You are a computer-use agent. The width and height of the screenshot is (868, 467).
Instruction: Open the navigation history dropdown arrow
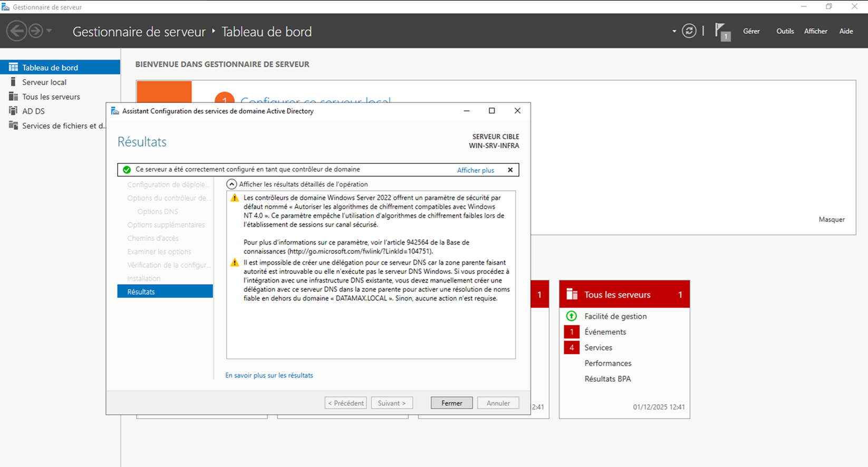pos(49,31)
